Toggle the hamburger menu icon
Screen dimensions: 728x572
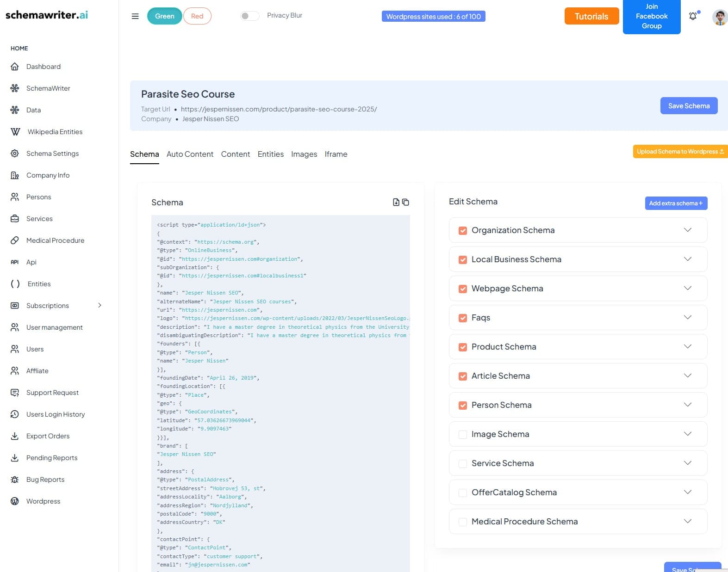click(x=135, y=16)
